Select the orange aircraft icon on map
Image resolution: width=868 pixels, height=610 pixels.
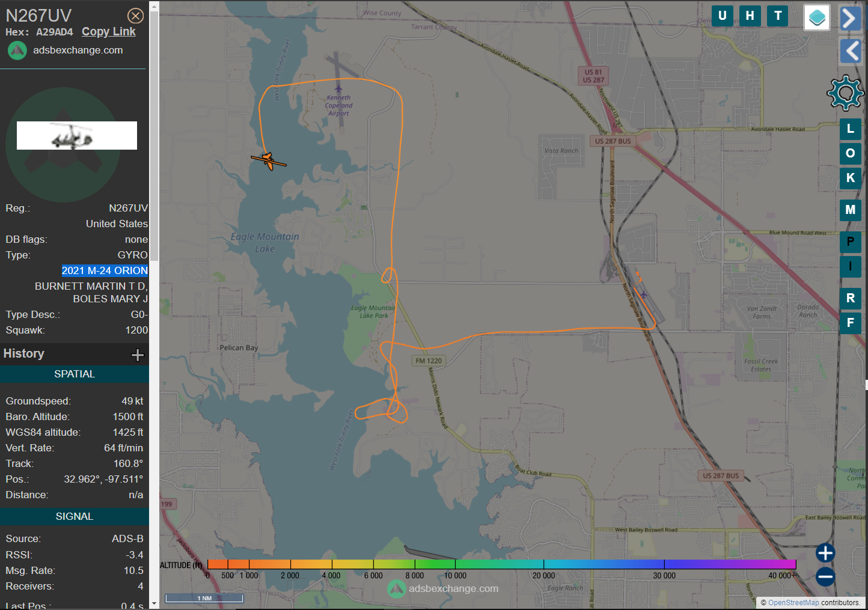click(x=269, y=161)
